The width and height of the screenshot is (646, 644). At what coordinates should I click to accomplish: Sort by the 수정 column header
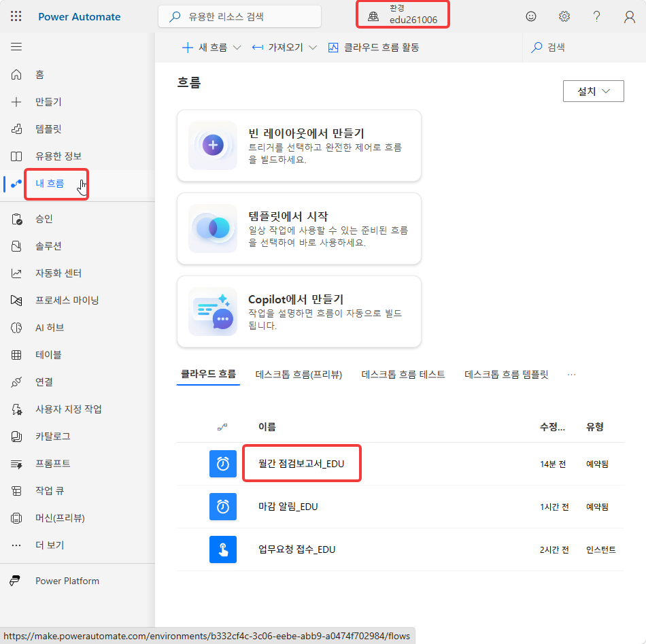click(x=552, y=426)
